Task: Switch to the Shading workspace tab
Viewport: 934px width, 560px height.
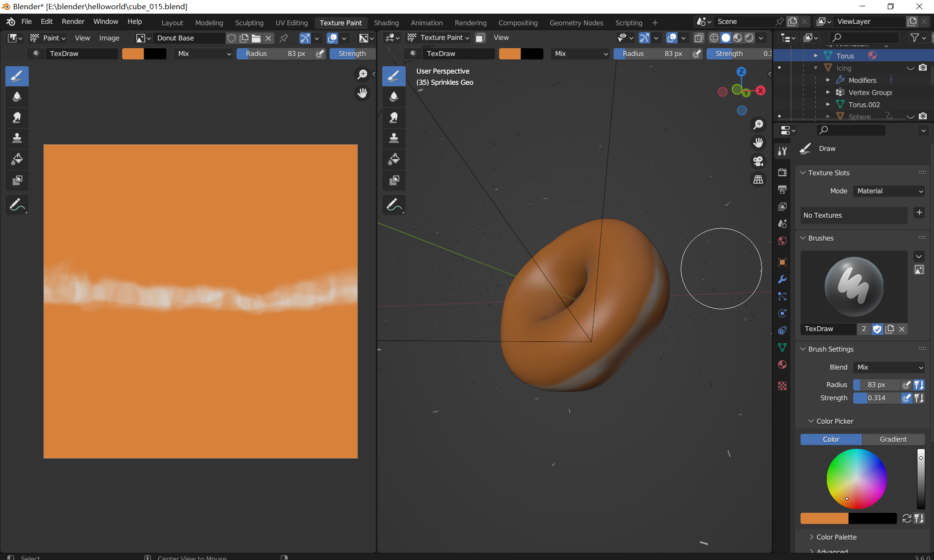Action: pos(386,22)
